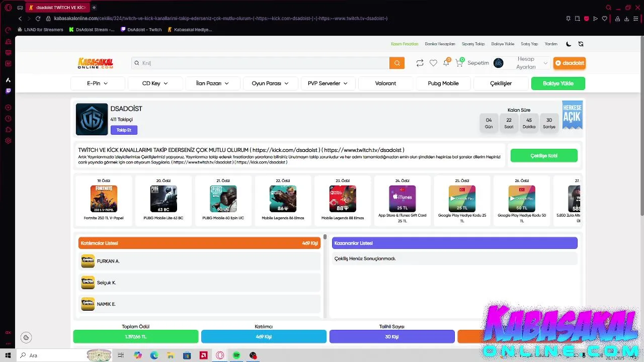Click the Kabasakal Online site logo

[96, 63]
